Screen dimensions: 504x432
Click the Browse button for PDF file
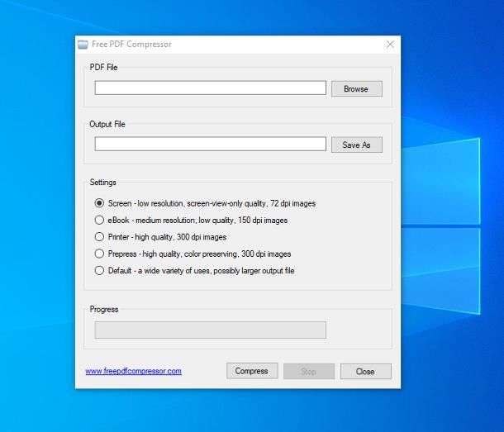pos(357,88)
